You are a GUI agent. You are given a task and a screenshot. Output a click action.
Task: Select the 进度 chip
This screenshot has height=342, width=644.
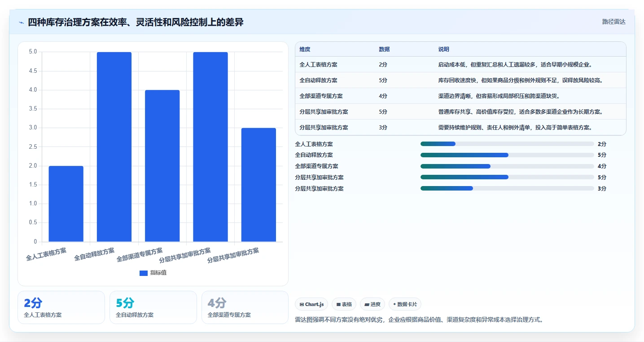[372, 304]
